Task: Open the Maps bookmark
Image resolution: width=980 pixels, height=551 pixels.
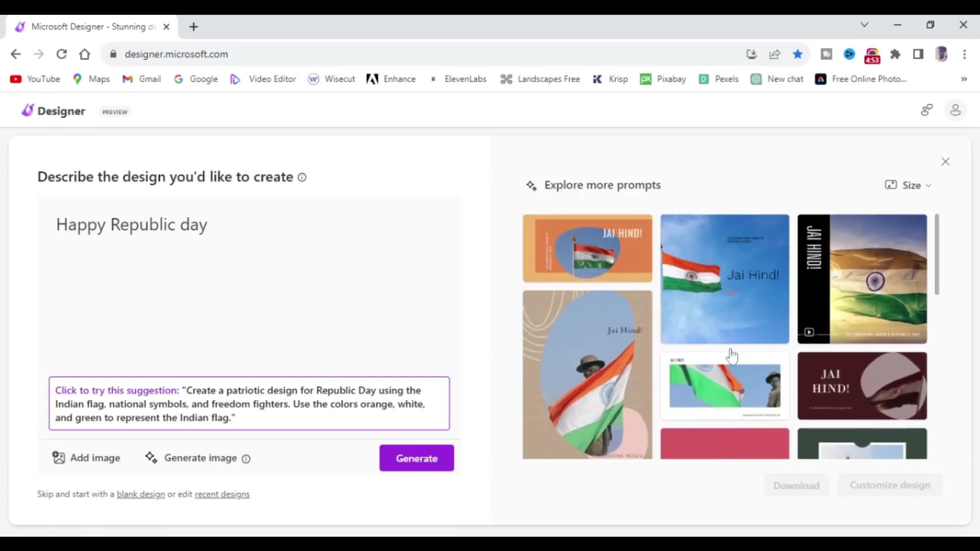Action: click(91, 79)
